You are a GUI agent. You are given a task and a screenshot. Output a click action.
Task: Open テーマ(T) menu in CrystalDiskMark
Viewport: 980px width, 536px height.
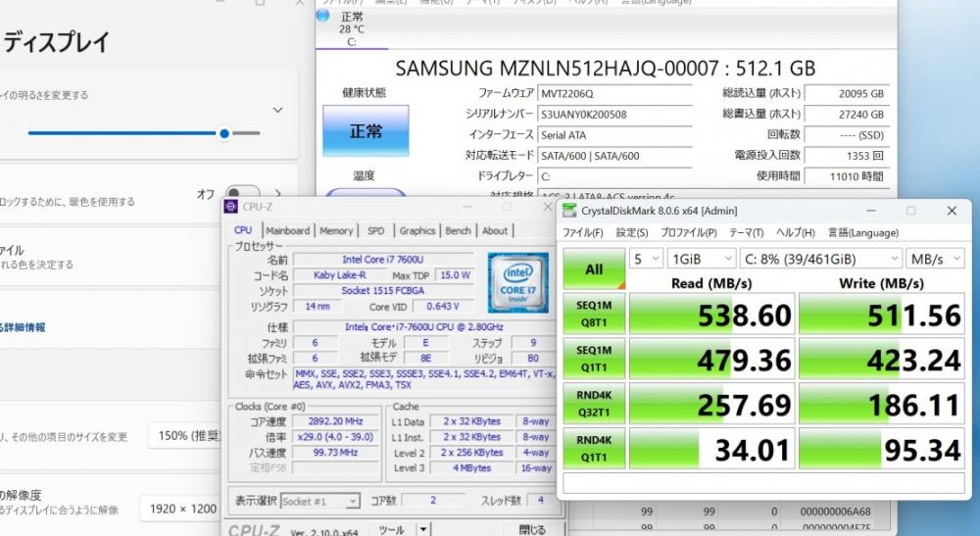(x=746, y=232)
